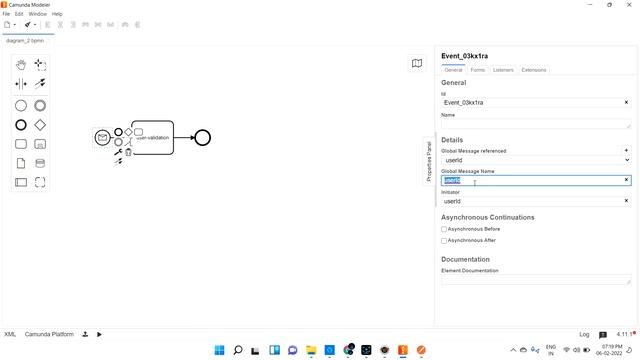Align elements left toolbar button
This screenshot has height=360, width=640.
point(48,24)
